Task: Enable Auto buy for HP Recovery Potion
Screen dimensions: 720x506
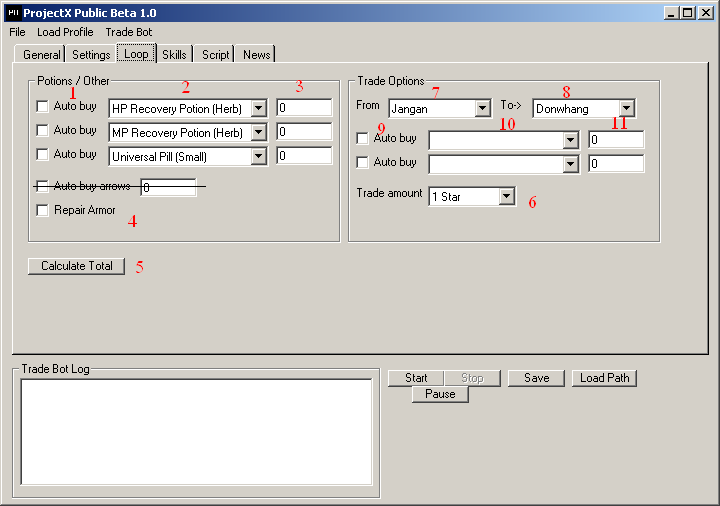Action: click(42, 107)
